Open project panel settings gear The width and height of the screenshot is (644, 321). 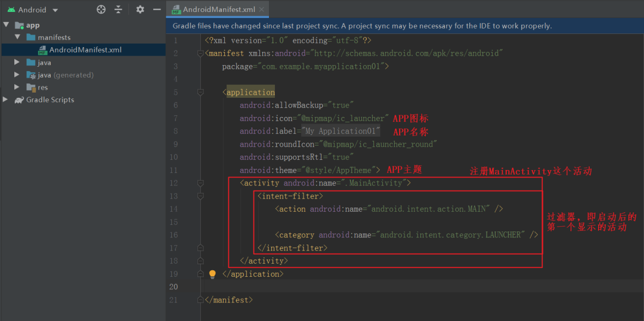click(x=140, y=10)
